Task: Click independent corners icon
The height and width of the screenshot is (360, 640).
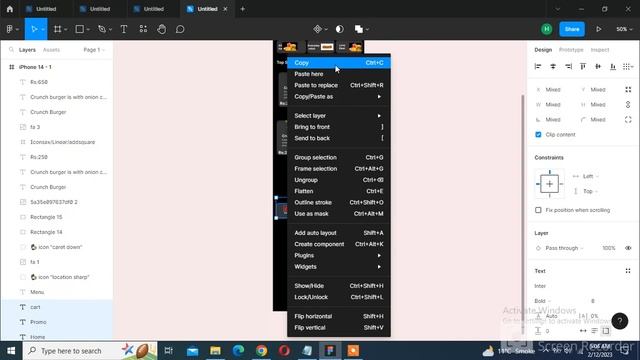Action: (628, 120)
